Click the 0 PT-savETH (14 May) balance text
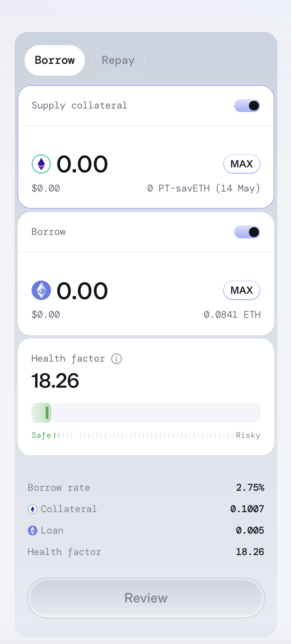Viewport: 291px width, 644px height. [203, 188]
